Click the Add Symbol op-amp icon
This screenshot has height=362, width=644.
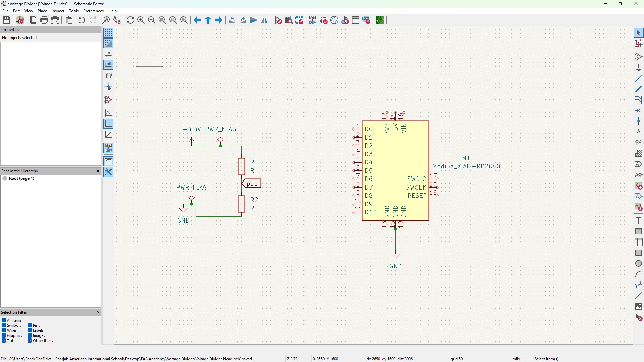638,57
